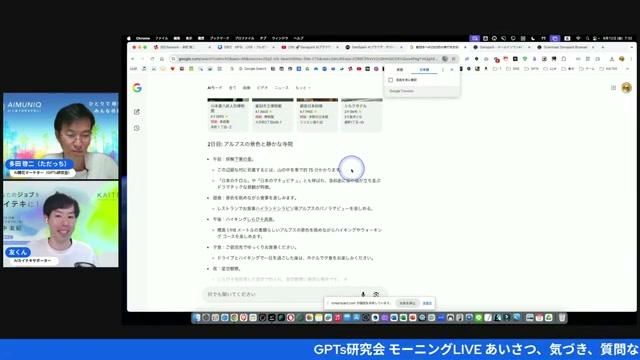Open Chrome profile avatar in toolbar
This screenshot has height=360, width=640.
coord(622,59)
